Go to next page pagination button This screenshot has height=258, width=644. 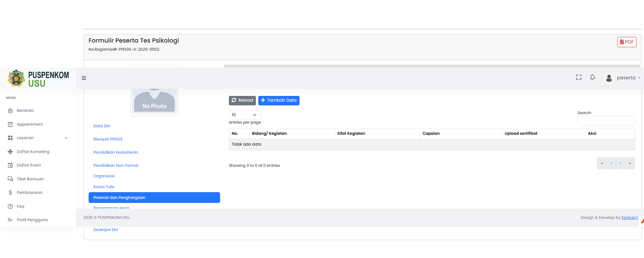(x=620, y=163)
